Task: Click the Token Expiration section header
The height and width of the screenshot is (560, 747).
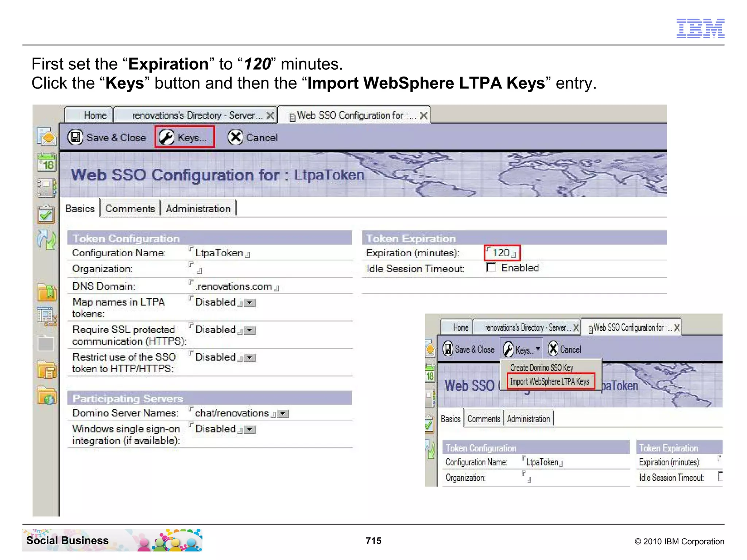Action: [514, 238]
